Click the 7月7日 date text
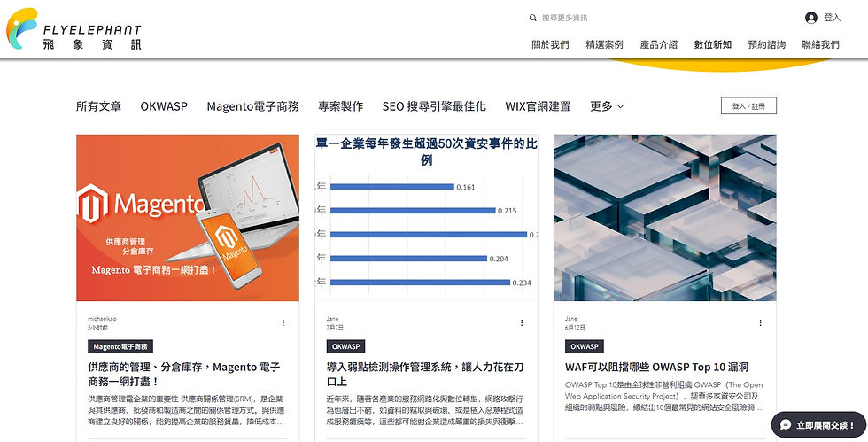The width and height of the screenshot is (868, 442). tap(333, 328)
